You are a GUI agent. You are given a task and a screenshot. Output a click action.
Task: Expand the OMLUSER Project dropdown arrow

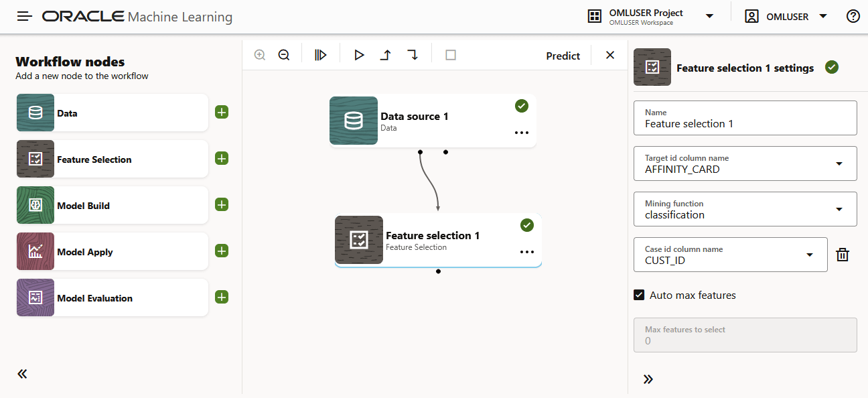tap(709, 17)
